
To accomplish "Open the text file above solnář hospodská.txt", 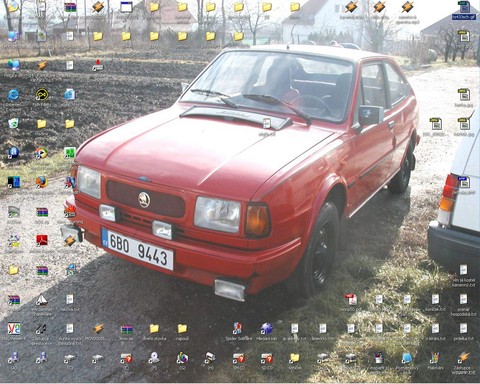I will click(463, 270).
